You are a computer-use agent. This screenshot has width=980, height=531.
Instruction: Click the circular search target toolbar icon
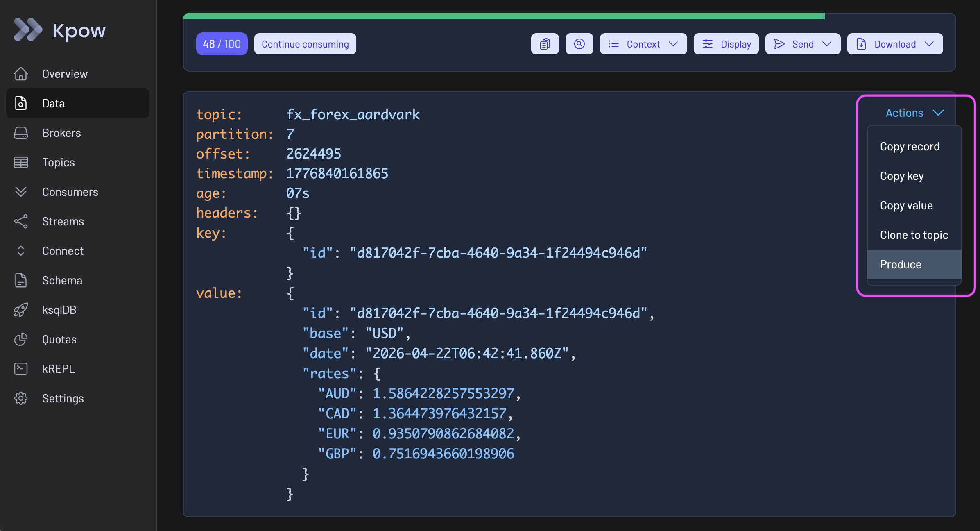click(x=579, y=44)
